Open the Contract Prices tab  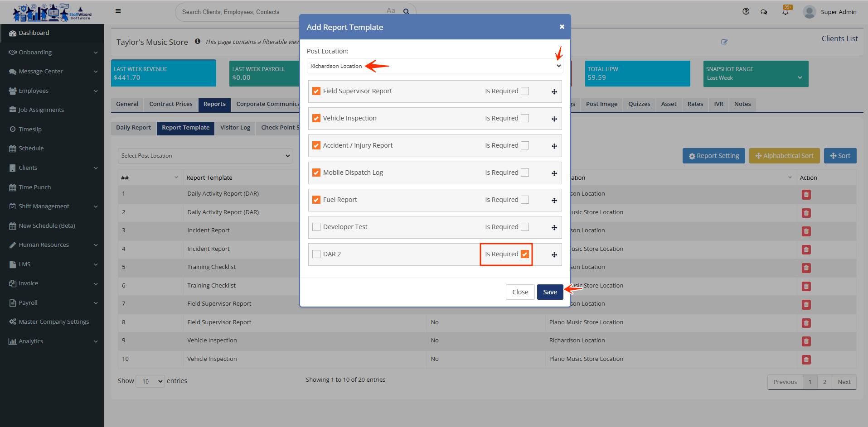click(x=171, y=104)
